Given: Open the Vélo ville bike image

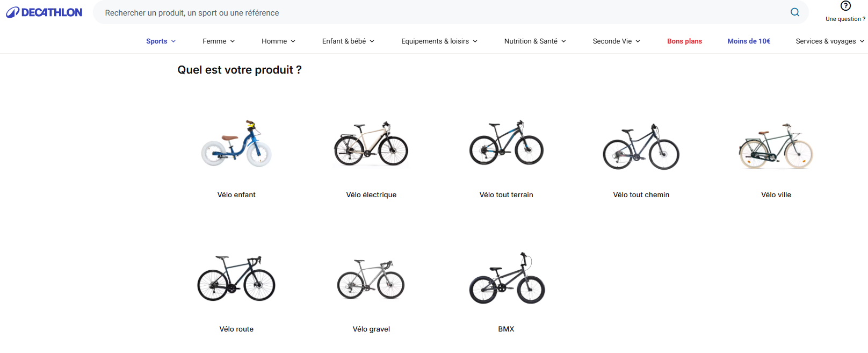Looking at the screenshot, I should tap(776, 146).
